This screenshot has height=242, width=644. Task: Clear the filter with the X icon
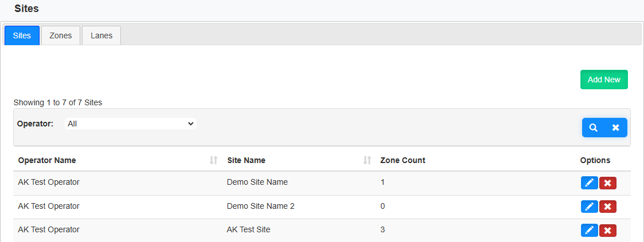click(x=616, y=128)
